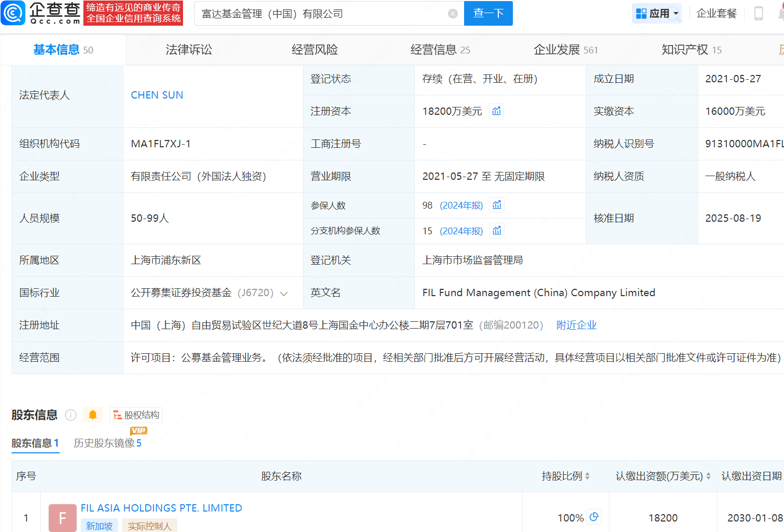
Task: Open CHEN SUN legal representative link
Action: (x=157, y=95)
